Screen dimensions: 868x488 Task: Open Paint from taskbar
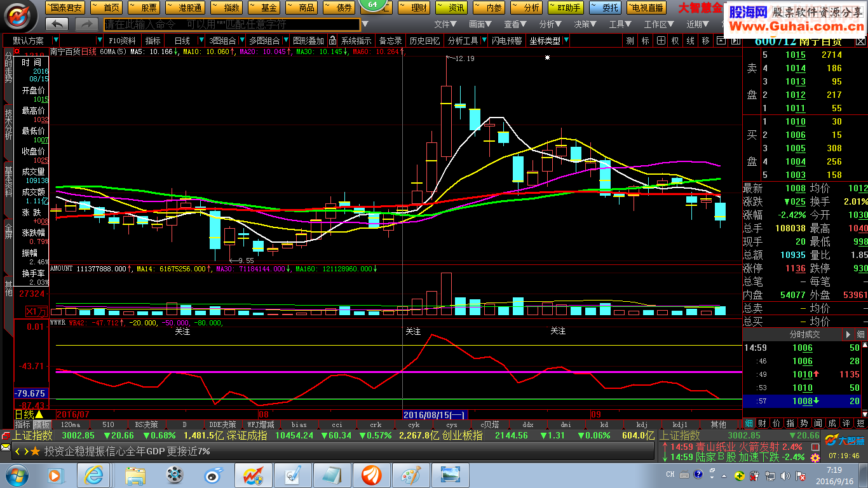pyautogui.click(x=410, y=475)
